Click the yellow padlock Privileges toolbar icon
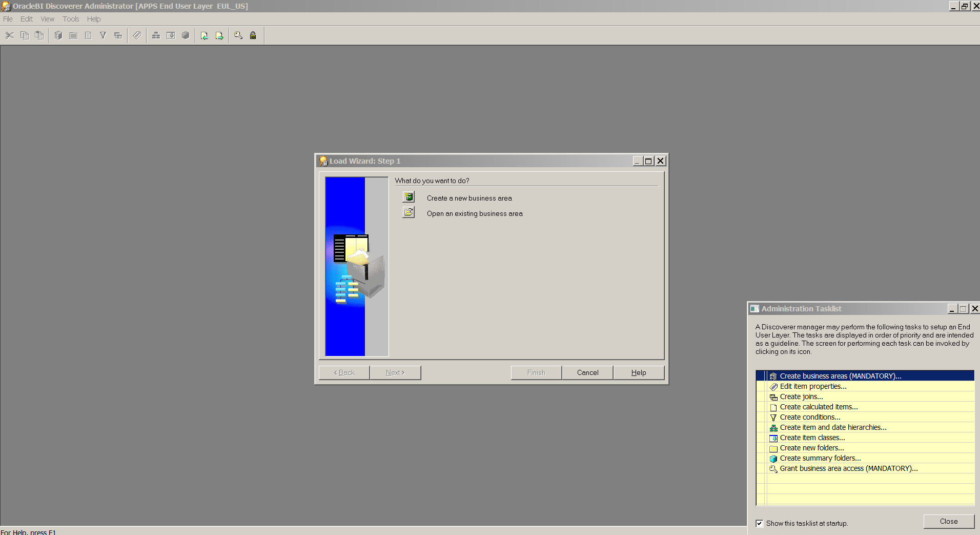Viewport: 980px width, 535px height. 253,35
